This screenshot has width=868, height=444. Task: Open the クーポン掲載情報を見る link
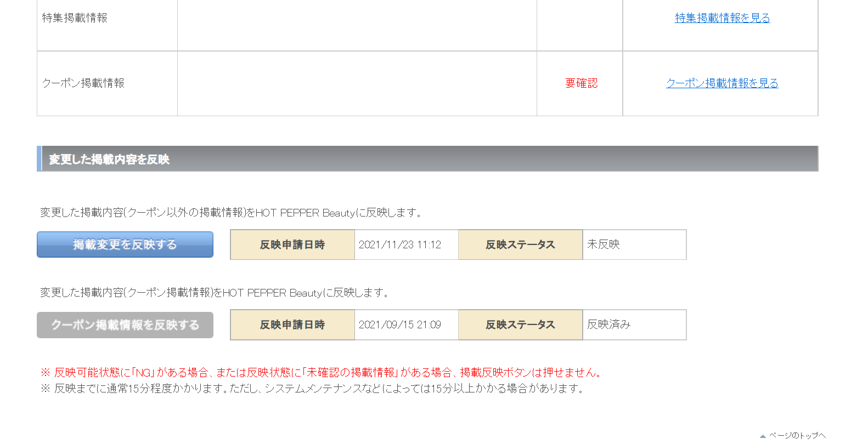click(x=722, y=83)
